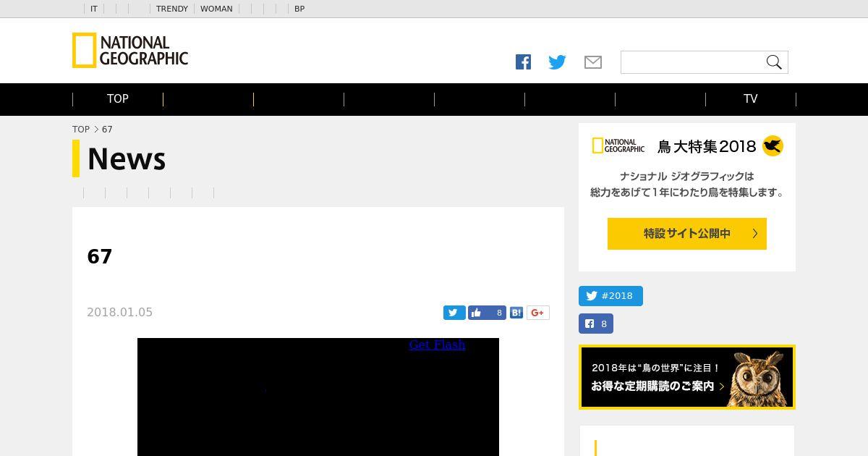Click Facebook like button showing 8
Viewport: 868px width, 456px height.
pos(487,313)
